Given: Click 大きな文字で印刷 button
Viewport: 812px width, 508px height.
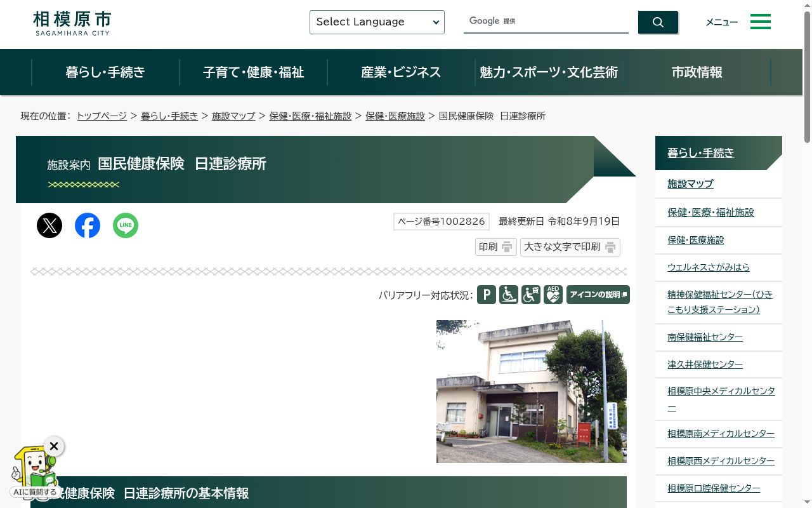Looking at the screenshot, I should [570, 247].
